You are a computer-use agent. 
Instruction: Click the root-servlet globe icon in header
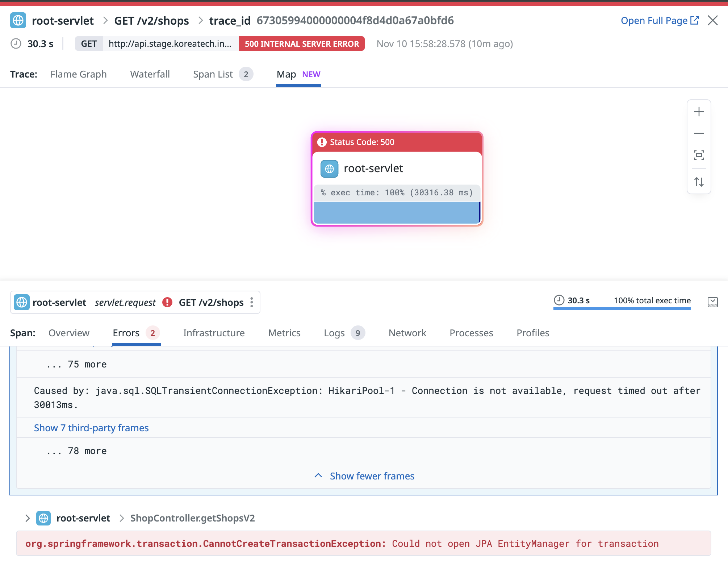click(18, 21)
